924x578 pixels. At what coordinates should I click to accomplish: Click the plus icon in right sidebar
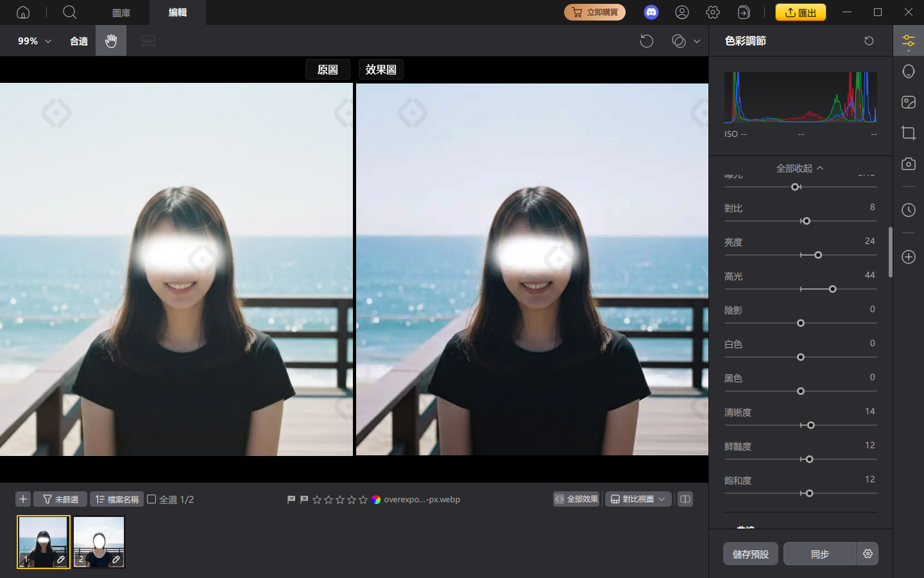[x=908, y=257]
